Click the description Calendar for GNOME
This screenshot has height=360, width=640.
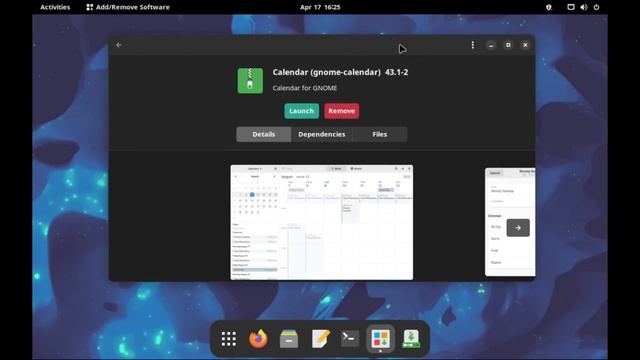pyautogui.click(x=305, y=88)
